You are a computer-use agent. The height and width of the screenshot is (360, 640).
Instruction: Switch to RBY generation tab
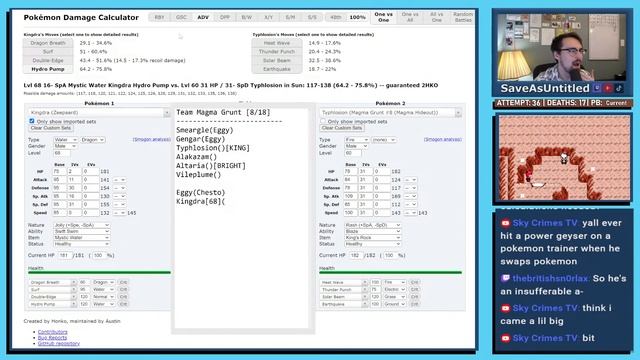(159, 18)
